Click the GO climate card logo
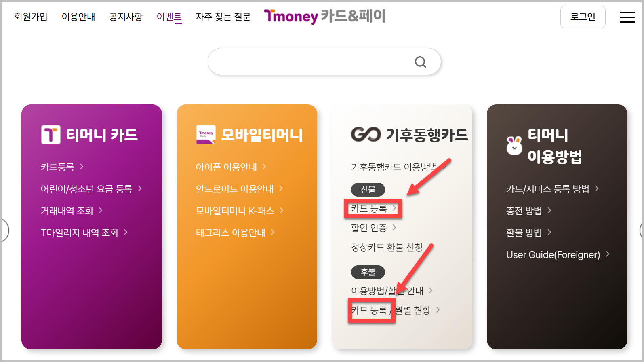644x362 pixels. point(366,134)
